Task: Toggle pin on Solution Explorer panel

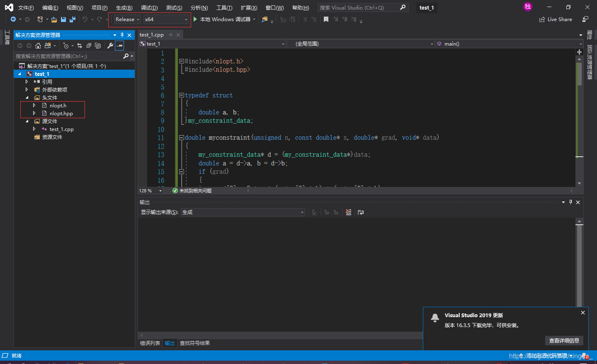Action: (x=122, y=35)
